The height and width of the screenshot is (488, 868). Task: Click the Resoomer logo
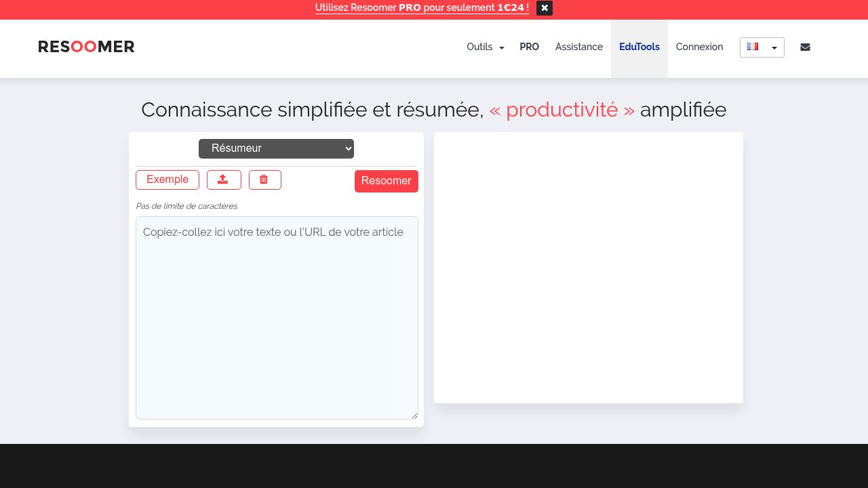click(x=86, y=47)
